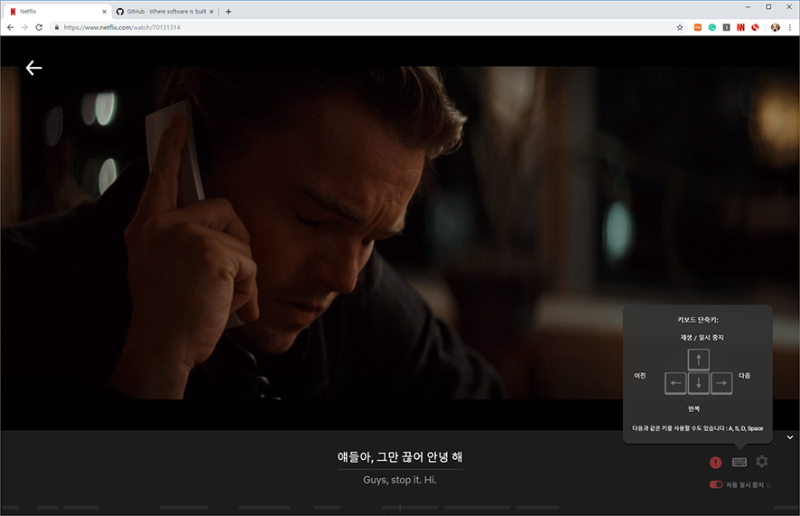This screenshot has width=800, height=516.
Task: Go back with the browser back button
Action: [10, 27]
